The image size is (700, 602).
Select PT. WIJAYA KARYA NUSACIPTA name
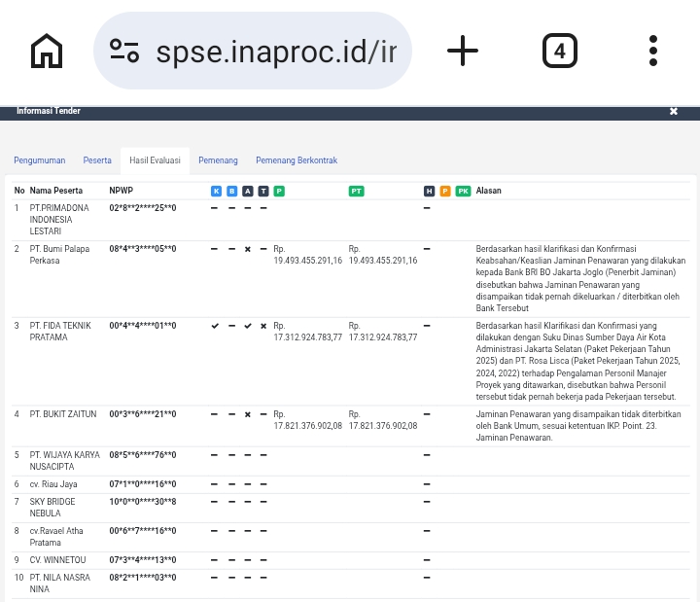tap(65, 460)
